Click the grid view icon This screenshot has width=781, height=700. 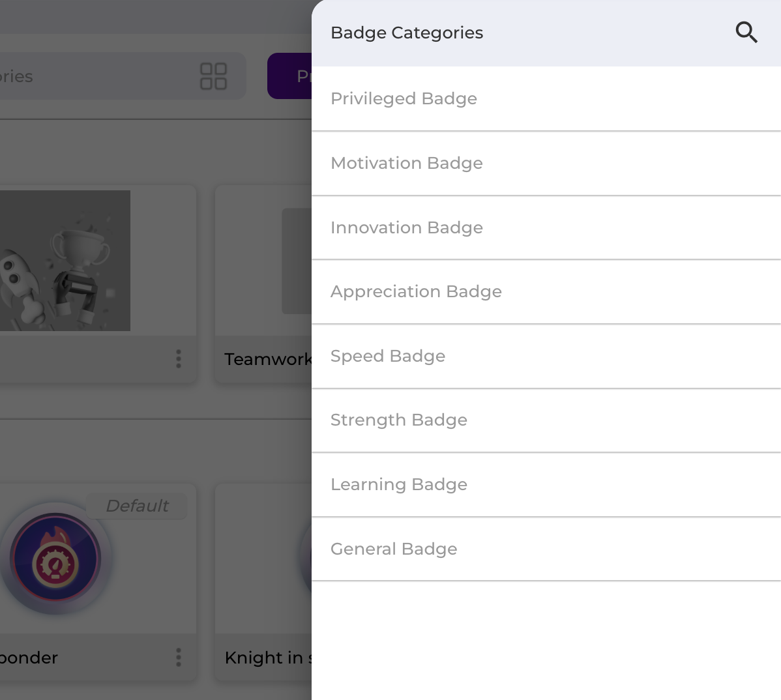(x=213, y=76)
